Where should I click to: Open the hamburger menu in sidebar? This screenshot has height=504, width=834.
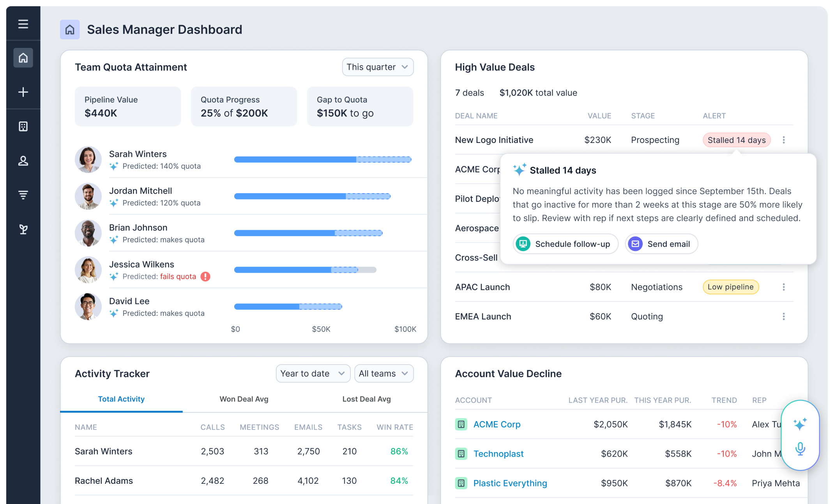(x=23, y=24)
